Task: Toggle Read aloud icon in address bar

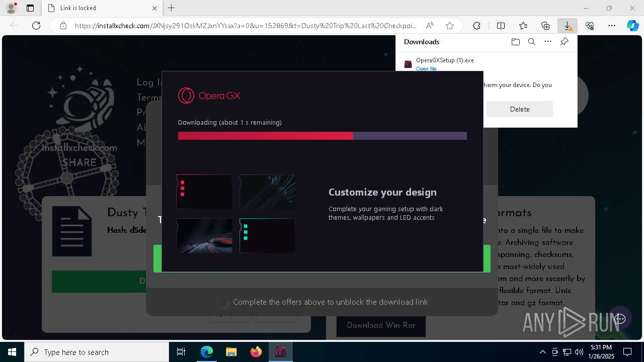Action: point(430,26)
